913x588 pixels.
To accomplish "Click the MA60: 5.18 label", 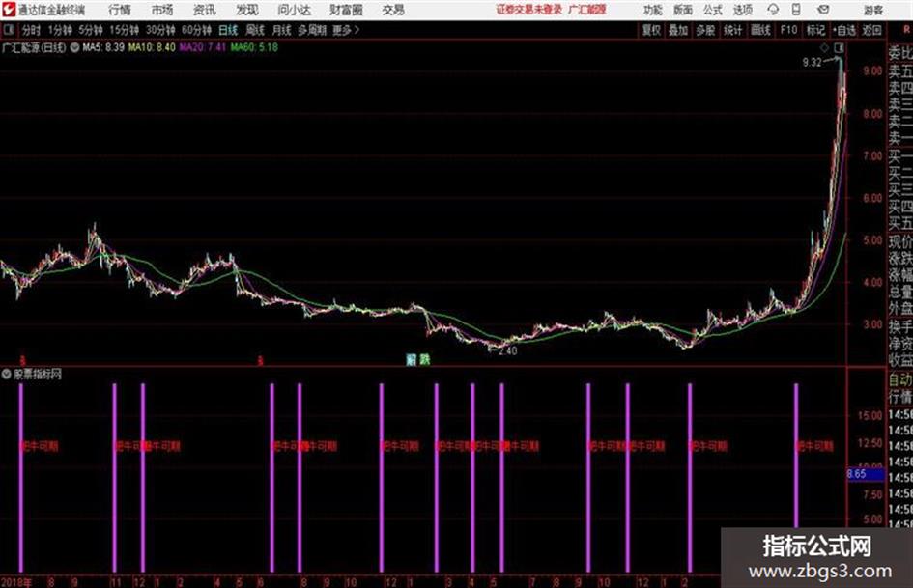I will point(254,47).
